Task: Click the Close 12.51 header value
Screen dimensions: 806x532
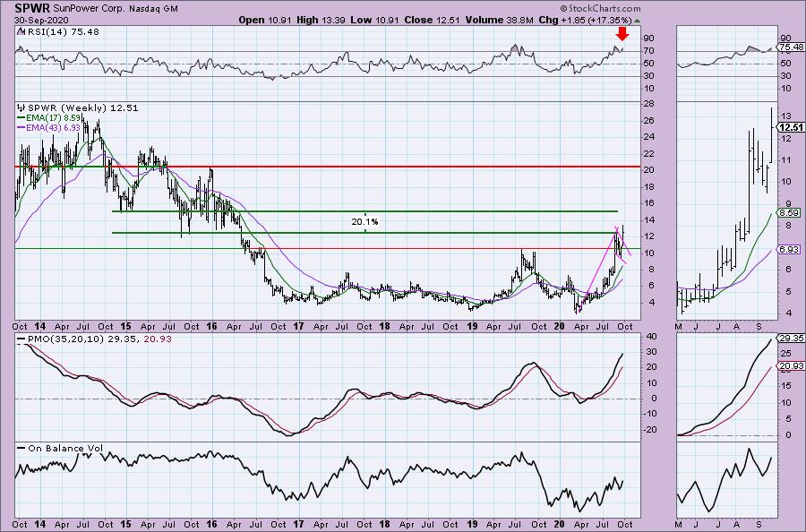Action: (x=433, y=20)
